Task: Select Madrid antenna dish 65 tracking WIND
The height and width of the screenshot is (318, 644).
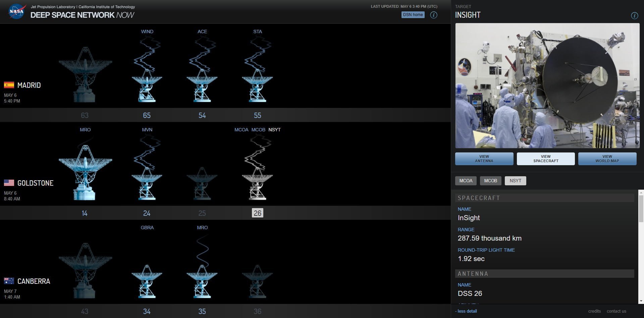Action: pyautogui.click(x=147, y=85)
